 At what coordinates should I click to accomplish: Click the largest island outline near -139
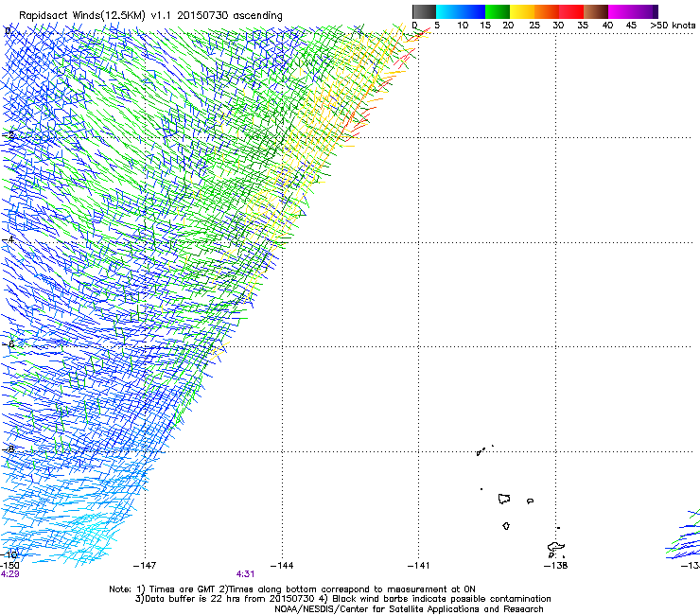(504, 499)
